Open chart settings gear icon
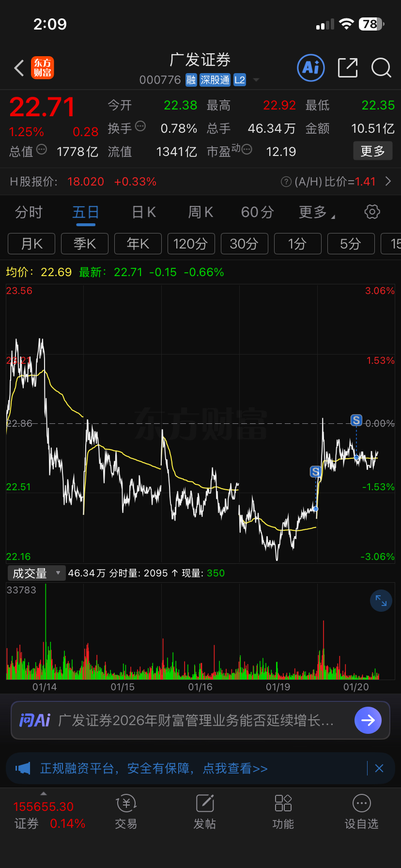 (x=372, y=212)
